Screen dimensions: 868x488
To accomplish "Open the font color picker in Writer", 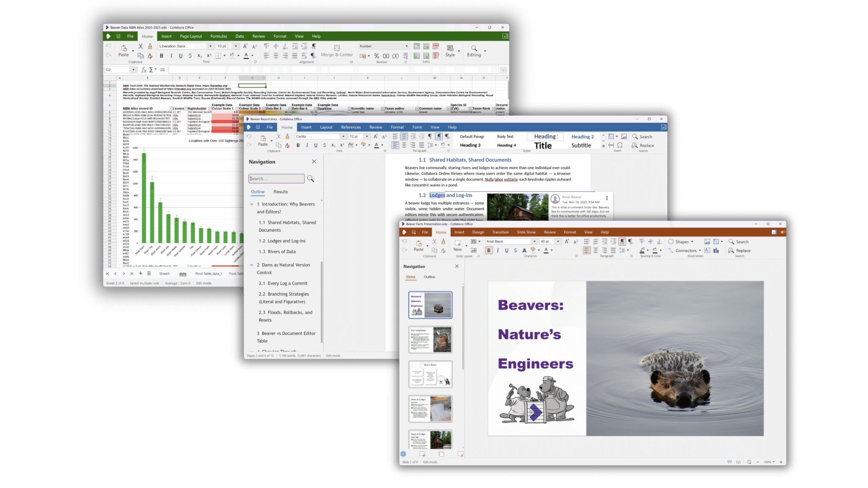I will (382, 145).
